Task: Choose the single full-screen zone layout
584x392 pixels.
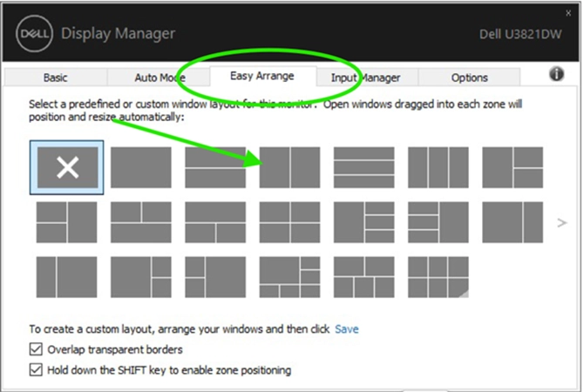Action: point(141,167)
